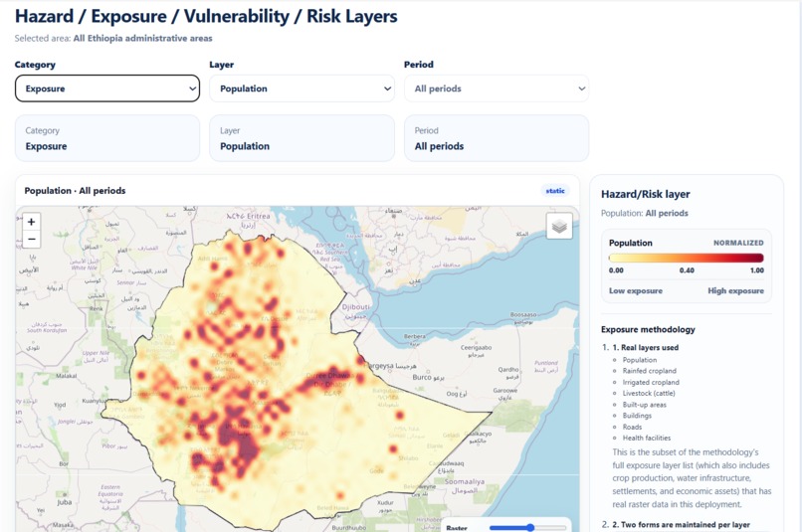Click 'Health facilities' in the layers list
The width and height of the screenshot is (802, 532).
pos(646,438)
